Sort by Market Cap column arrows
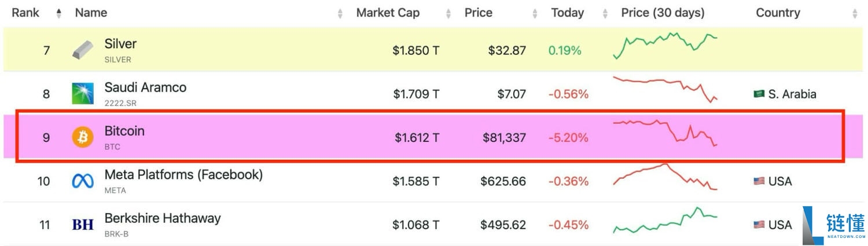 click(448, 13)
